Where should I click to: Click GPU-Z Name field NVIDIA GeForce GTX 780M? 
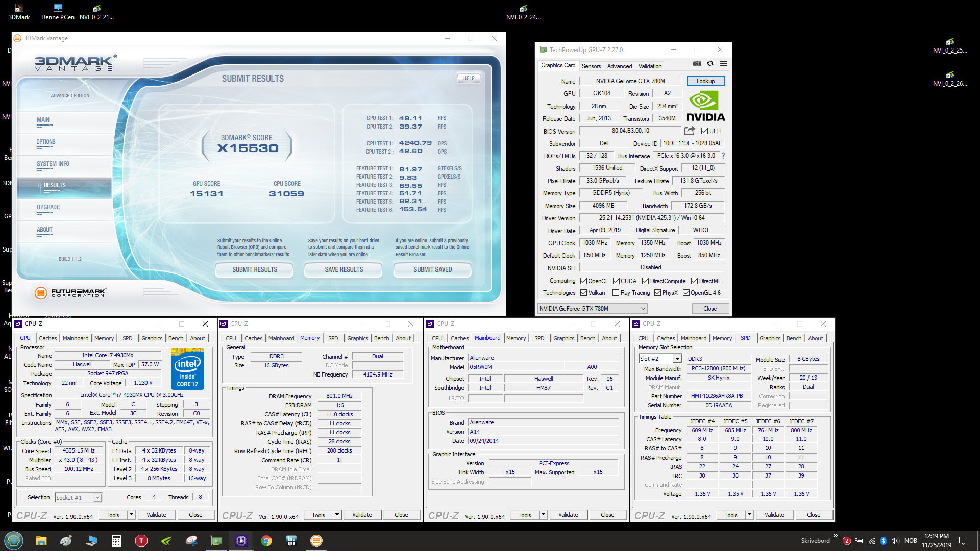click(630, 81)
